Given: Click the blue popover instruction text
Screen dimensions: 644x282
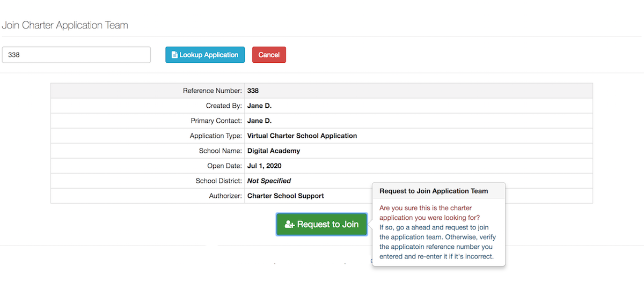Looking at the screenshot, I should pos(436,242).
